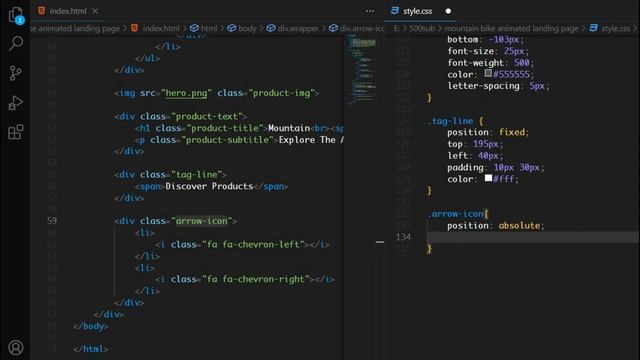Open the Accounts icon at bottom
Image resolution: width=640 pixels, height=360 pixels.
[16, 348]
